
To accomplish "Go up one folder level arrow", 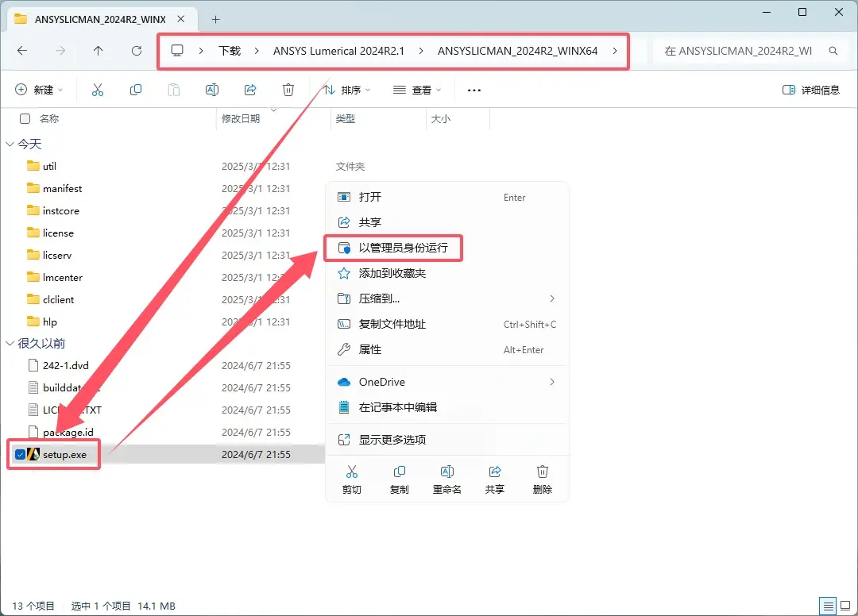I will point(98,51).
